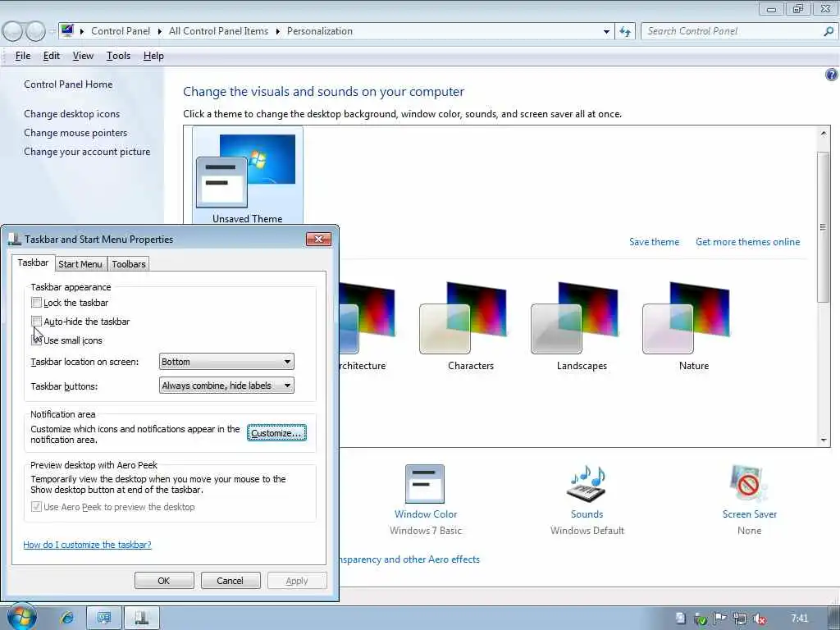Click the green checkmark tray icon
Viewport: 840px width, 630px height.
(x=701, y=619)
